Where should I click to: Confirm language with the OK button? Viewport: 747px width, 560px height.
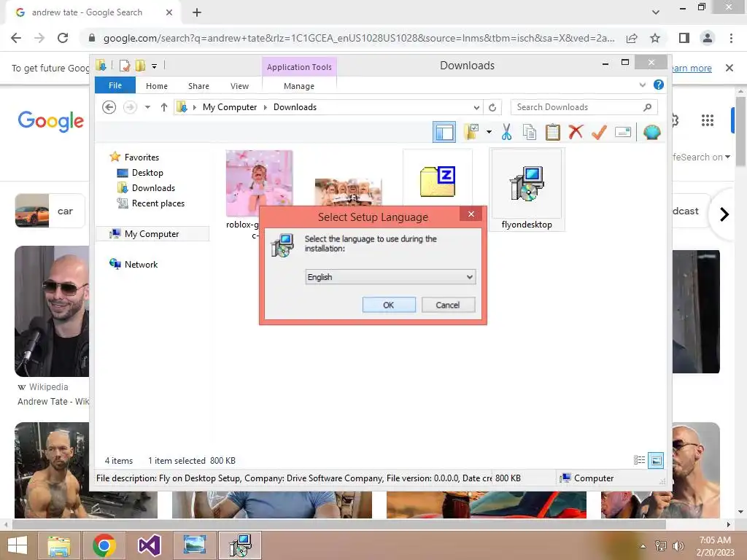(x=389, y=305)
